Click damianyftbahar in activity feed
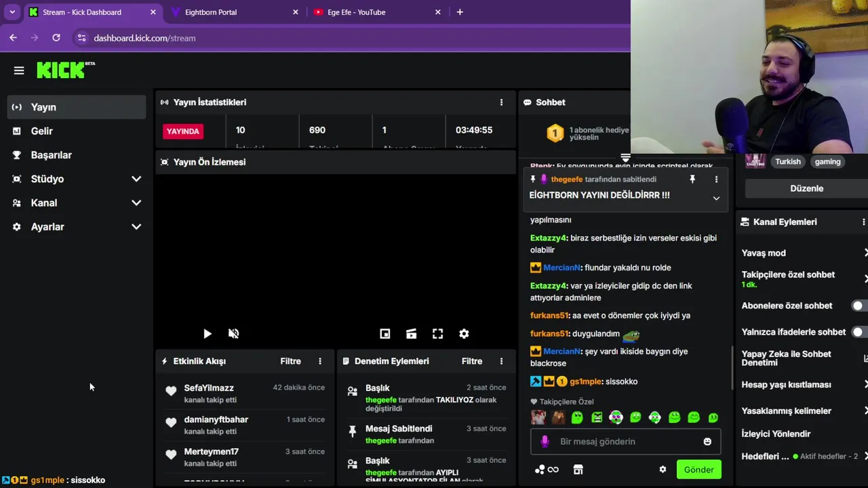Viewport: 868px width, 488px height. [x=216, y=420]
